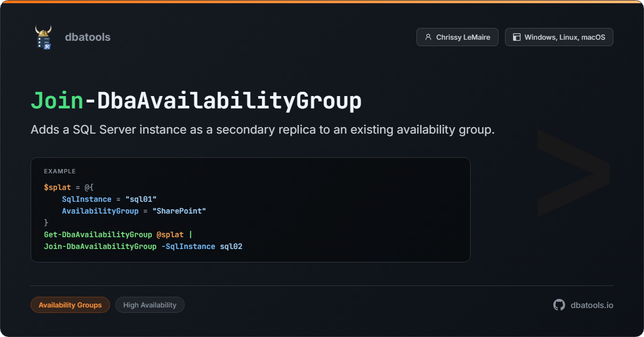Click the dbatools brand name text
The height and width of the screenshot is (337, 644).
(x=87, y=37)
